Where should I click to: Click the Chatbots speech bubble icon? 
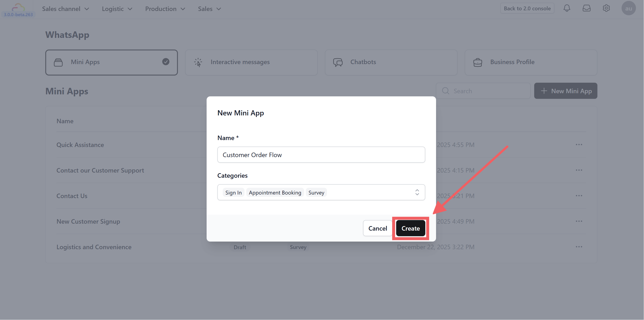point(338,62)
